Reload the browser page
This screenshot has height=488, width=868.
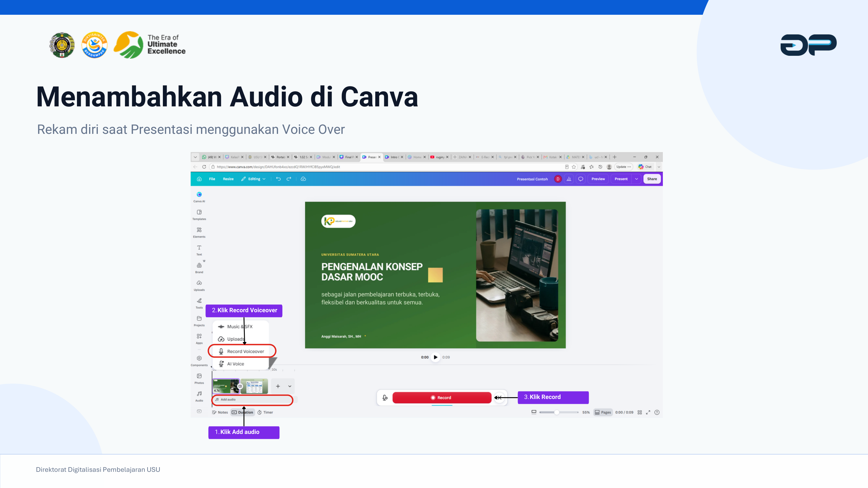(204, 167)
